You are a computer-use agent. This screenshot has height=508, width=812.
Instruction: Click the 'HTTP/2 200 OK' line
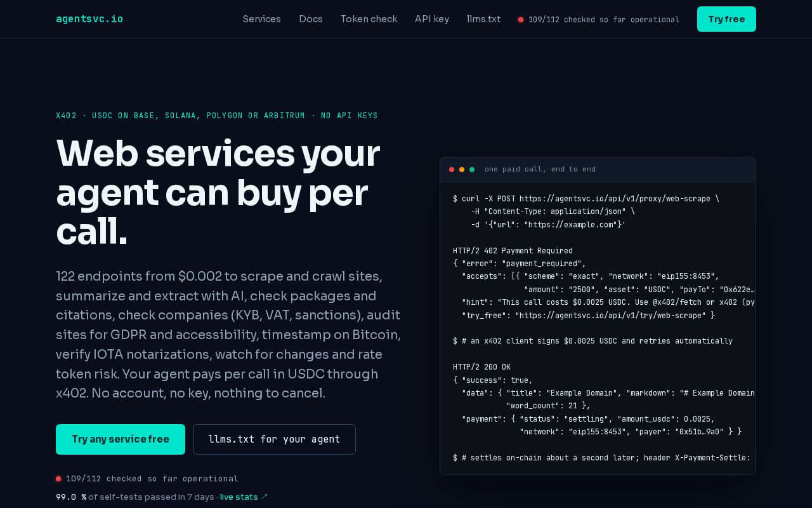point(481,367)
